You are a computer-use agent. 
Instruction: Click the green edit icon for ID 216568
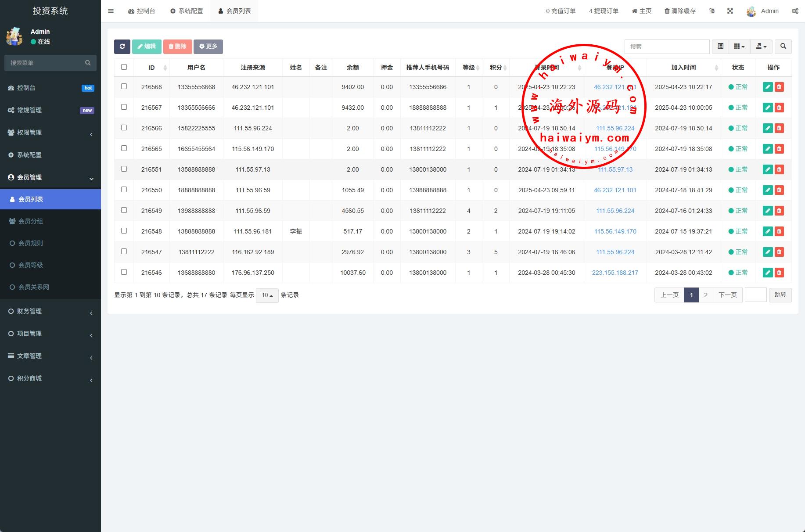click(767, 87)
